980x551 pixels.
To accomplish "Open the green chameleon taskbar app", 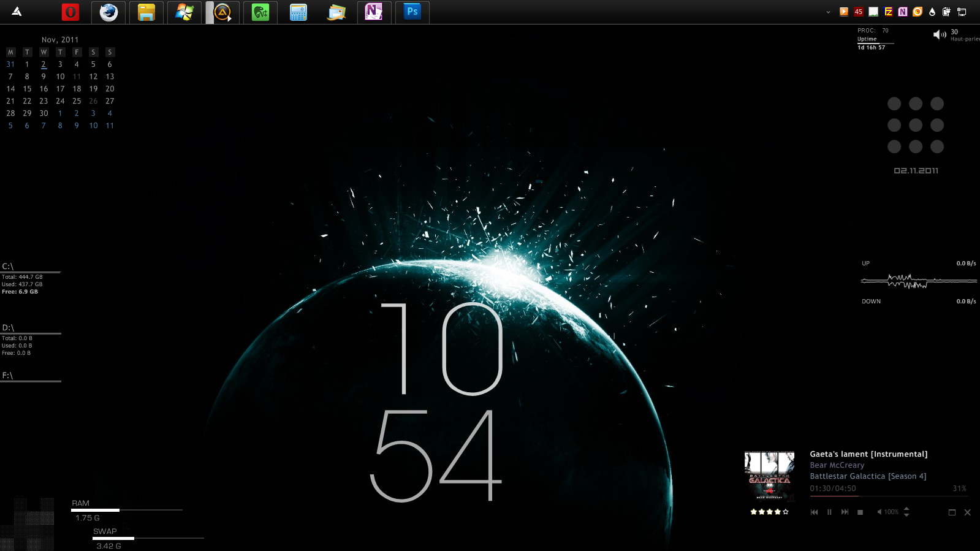I will tap(260, 12).
